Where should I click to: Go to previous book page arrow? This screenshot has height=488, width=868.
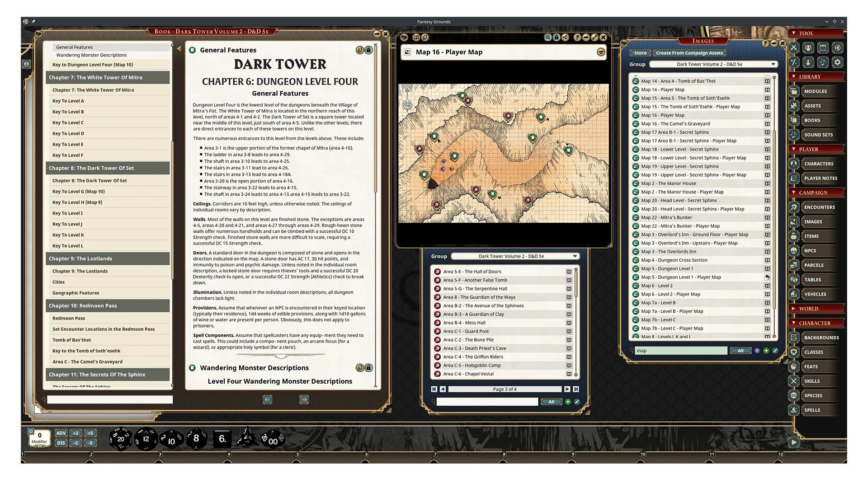pyautogui.click(x=267, y=399)
